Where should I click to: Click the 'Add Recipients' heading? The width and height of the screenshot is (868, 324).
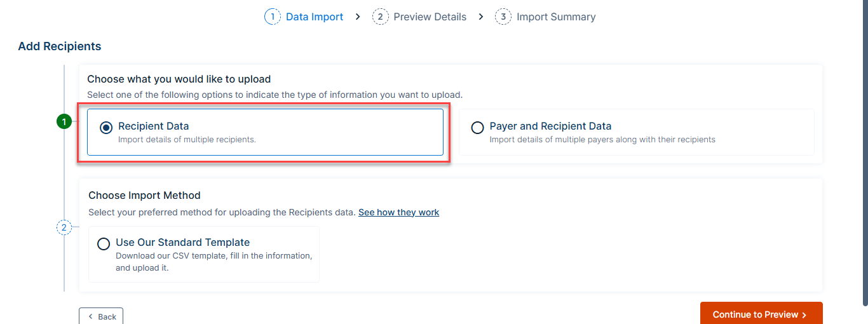coord(60,46)
